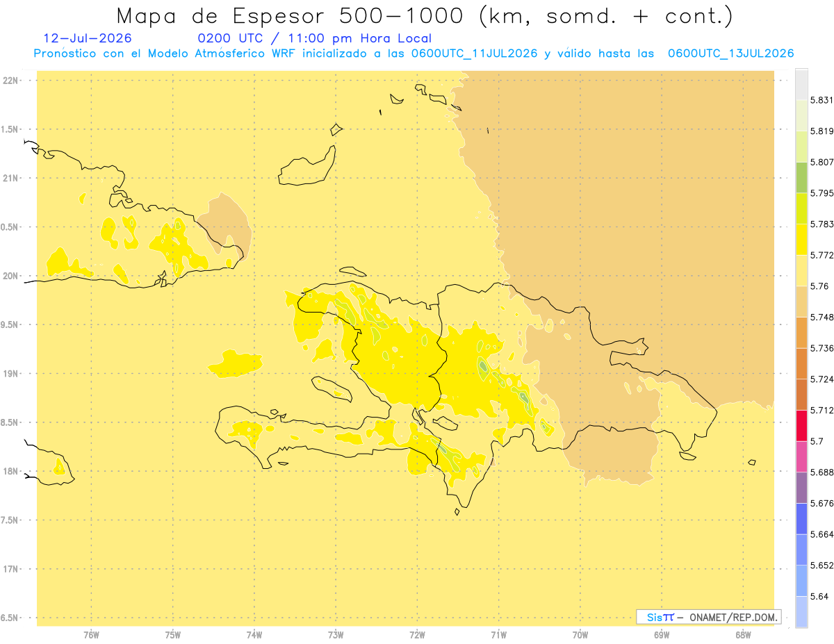Click the '70W' longitude label
Viewport: 834px width, 644px height.
580,635
